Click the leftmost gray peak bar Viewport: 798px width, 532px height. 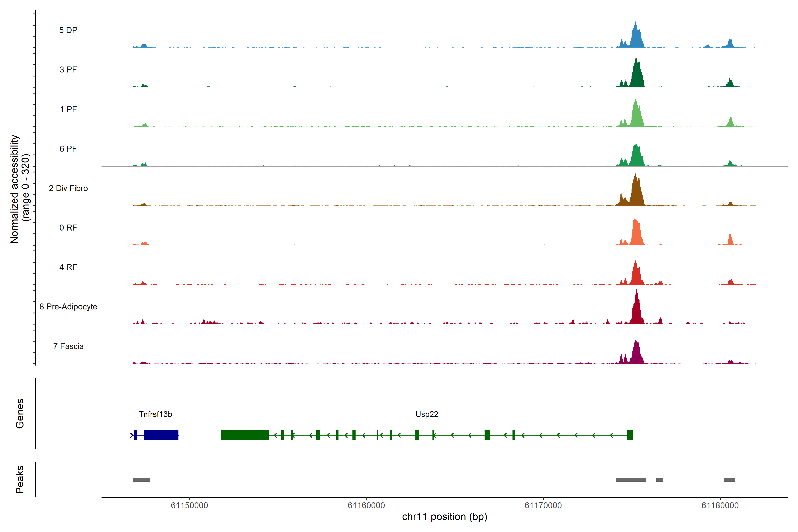coord(141,480)
